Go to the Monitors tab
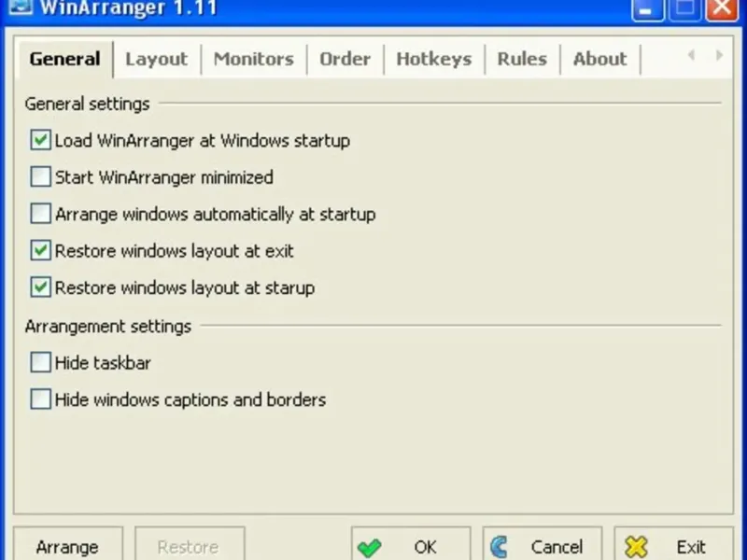Image resolution: width=747 pixels, height=560 pixels. pos(253,59)
